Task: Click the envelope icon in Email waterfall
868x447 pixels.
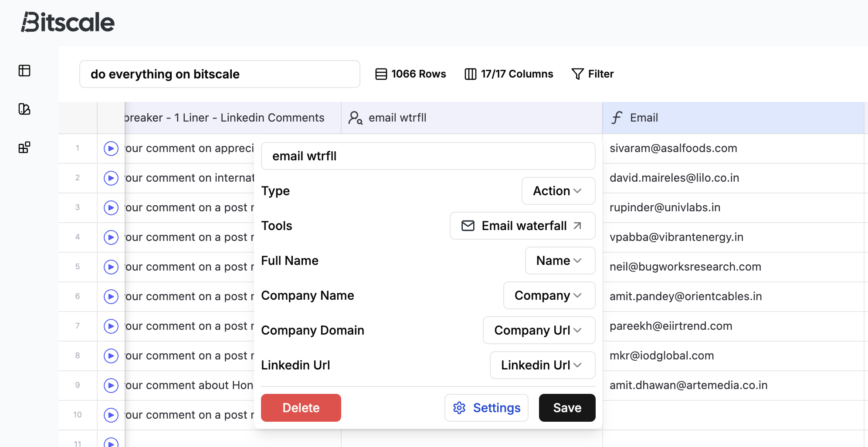Action: (x=468, y=226)
